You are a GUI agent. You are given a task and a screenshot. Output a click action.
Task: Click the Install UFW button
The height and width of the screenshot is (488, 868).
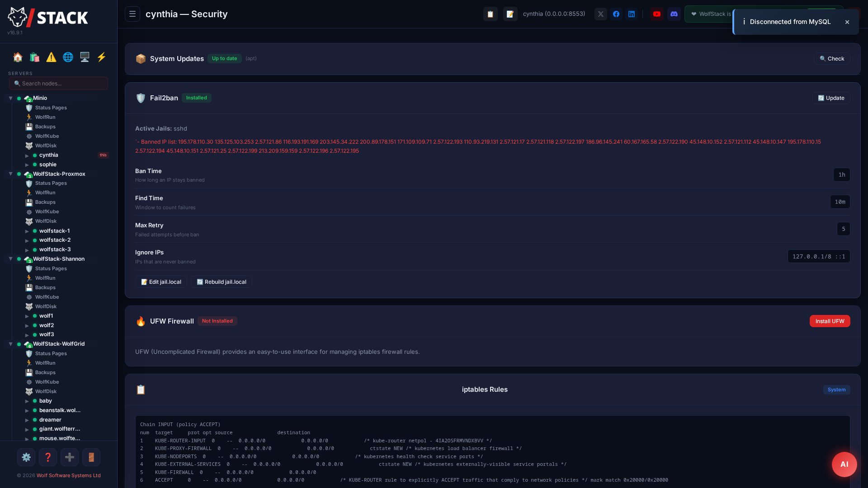(x=830, y=321)
